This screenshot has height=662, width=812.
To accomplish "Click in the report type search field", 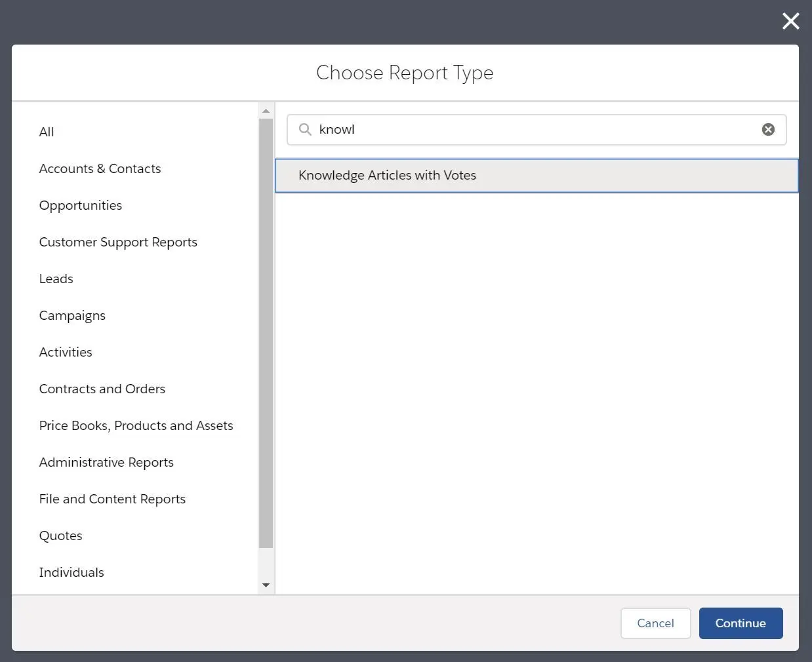I will (x=537, y=130).
